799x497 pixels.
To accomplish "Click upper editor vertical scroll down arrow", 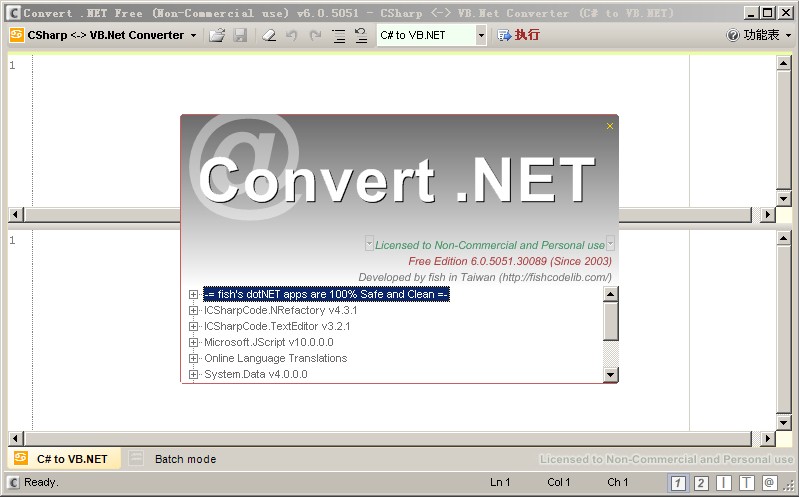I will click(x=784, y=198).
